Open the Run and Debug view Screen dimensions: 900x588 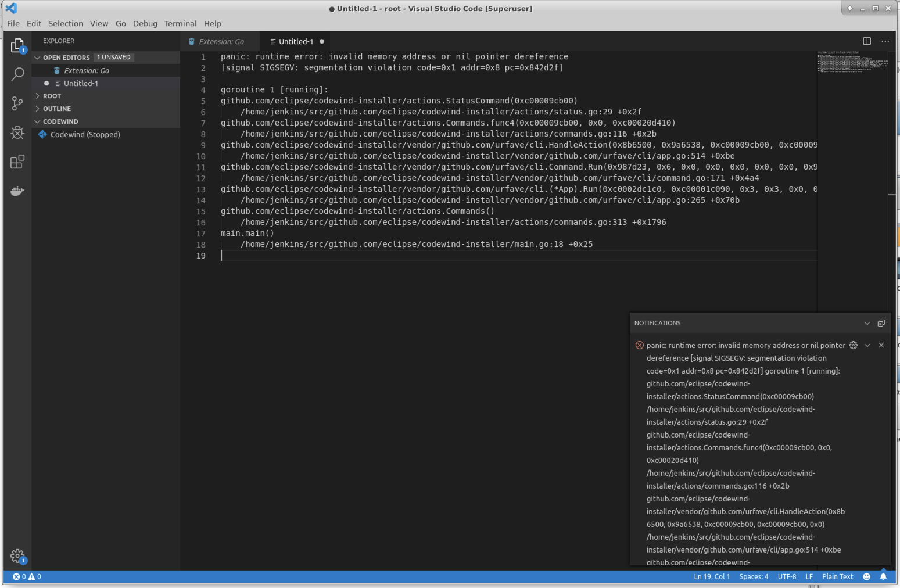[x=17, y=132]
